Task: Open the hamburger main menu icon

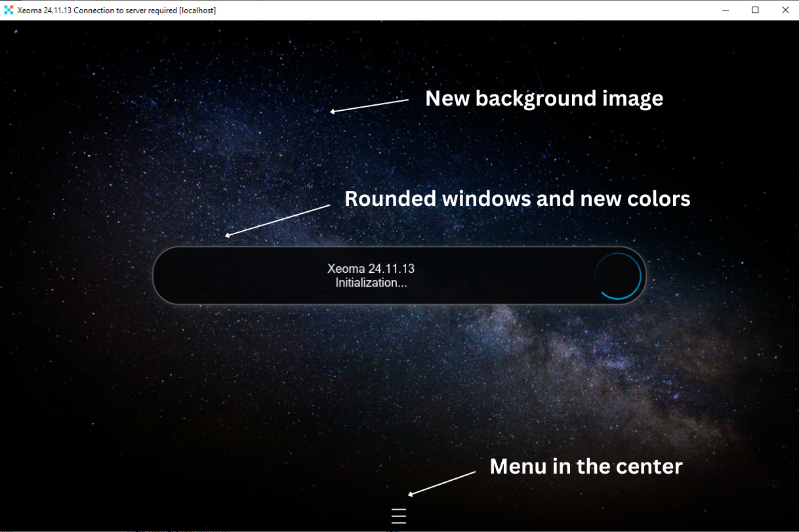Action: click(x=399, y=516)
